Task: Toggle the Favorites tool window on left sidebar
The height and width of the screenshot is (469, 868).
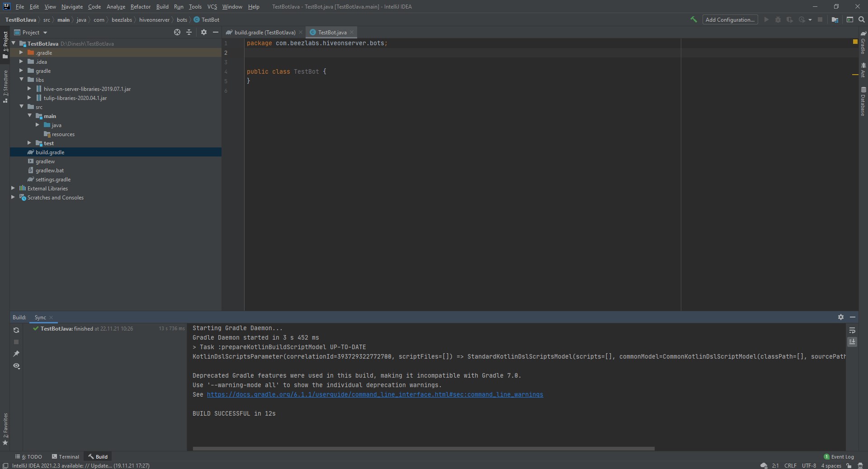Action: click(x=5, y=429)
